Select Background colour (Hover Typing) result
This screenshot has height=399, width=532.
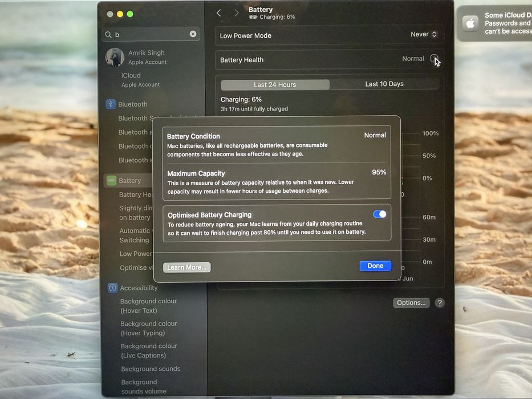click(x=149, y=328)
